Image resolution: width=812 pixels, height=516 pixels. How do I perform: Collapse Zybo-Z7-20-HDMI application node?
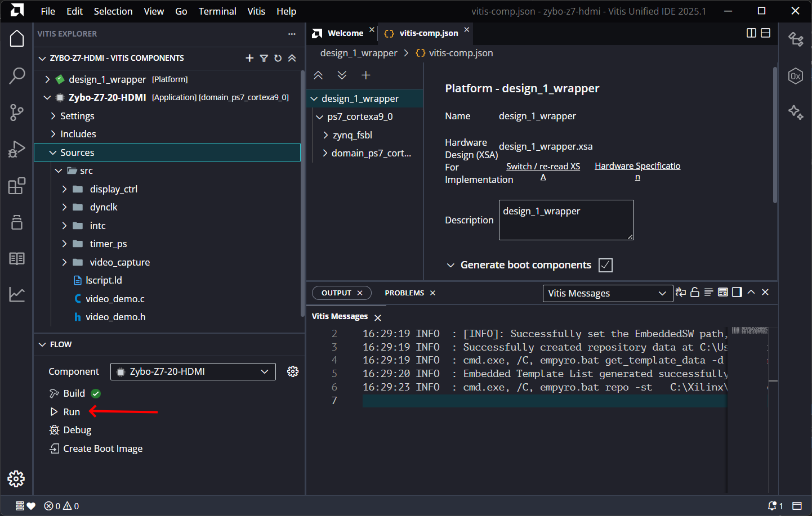tap(48, 97)
